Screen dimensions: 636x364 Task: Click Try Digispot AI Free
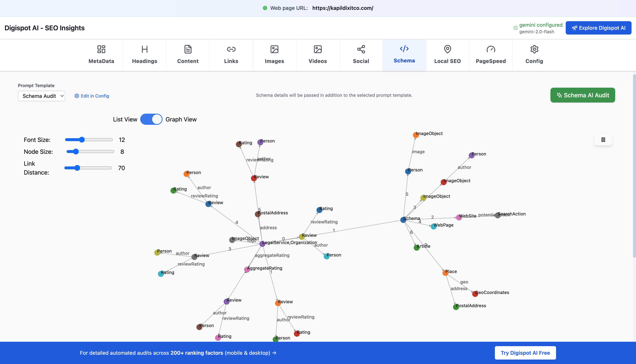525,353
